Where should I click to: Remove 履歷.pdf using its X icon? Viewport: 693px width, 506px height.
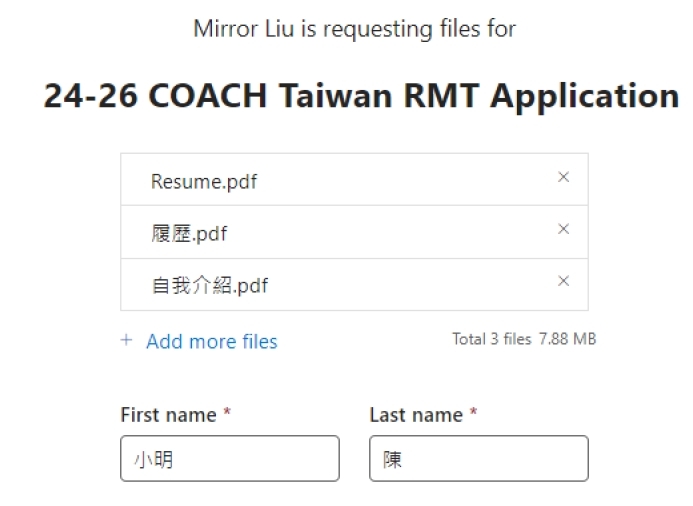(563, 229)
